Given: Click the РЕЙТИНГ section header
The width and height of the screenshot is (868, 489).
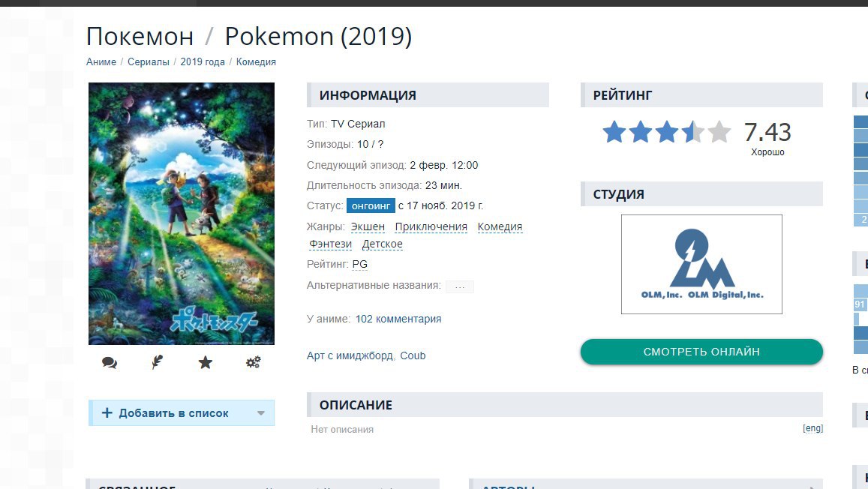Looking at the screenshot, I should (701, 95).
